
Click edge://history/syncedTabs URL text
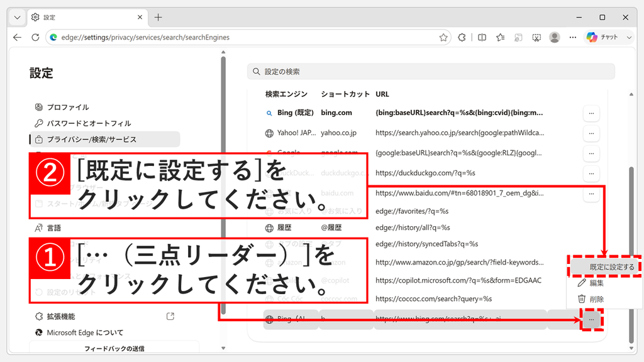click(x=427, y=244)
